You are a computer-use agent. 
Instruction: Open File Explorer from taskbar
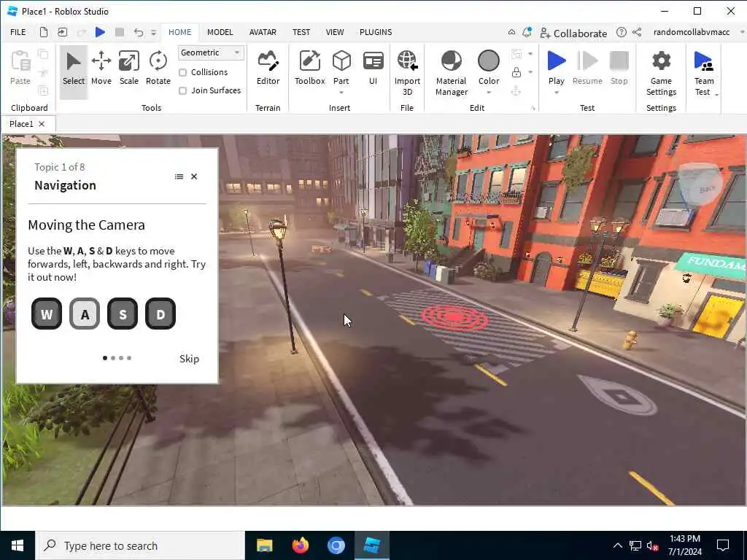coord(264,545)
